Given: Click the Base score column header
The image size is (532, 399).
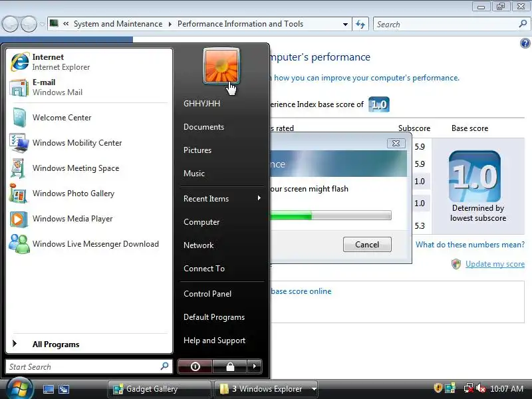Looking at the screenshot, I should [x=469, y=128].
